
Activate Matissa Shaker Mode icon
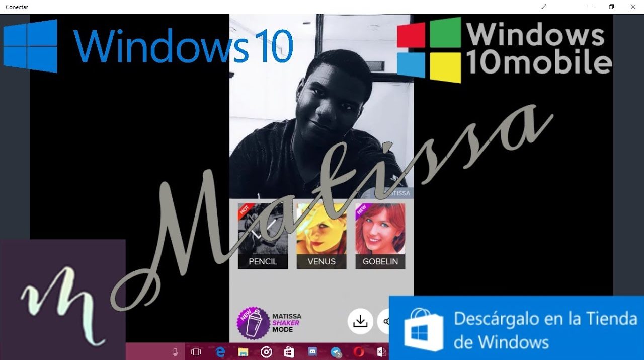(x=253, y=323)
